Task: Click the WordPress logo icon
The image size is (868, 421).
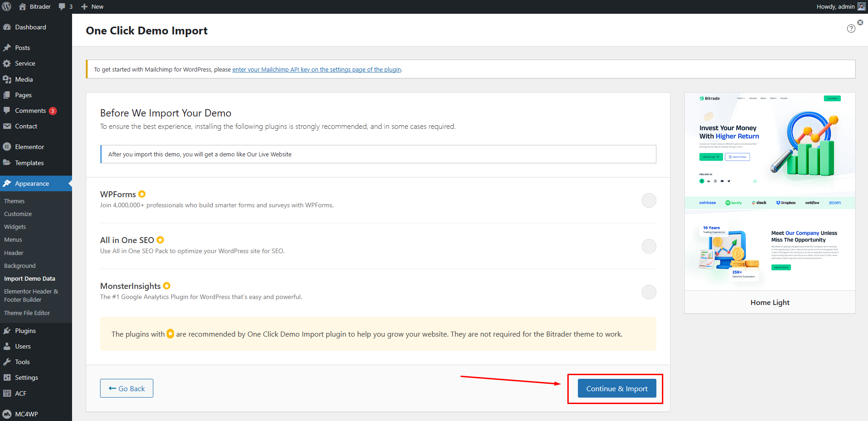Action: [x=7, y=7]
